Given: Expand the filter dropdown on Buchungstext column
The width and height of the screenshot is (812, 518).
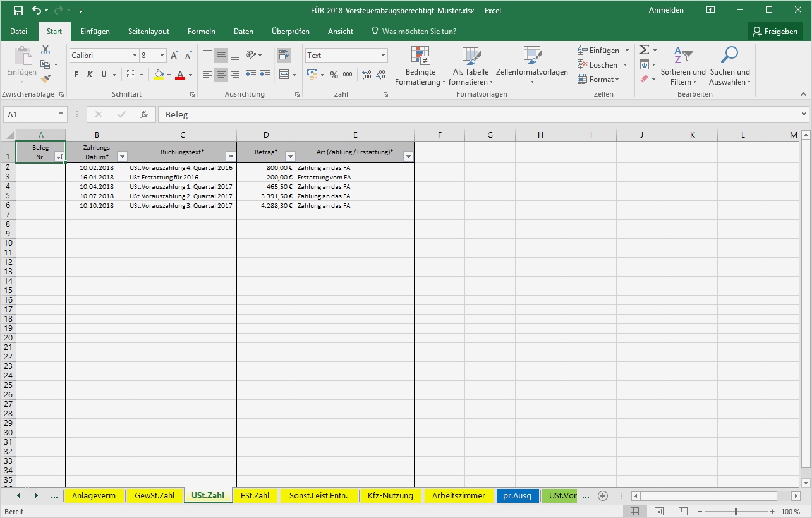Looking at the screenshot, I should [x=231, y=155].
